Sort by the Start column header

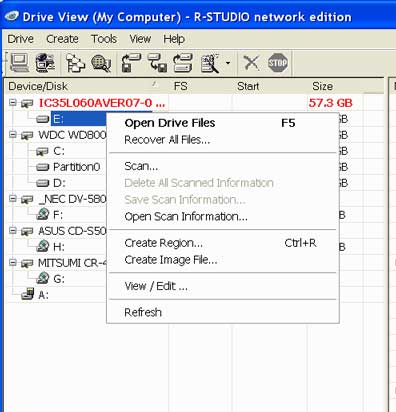pos(269,86)
